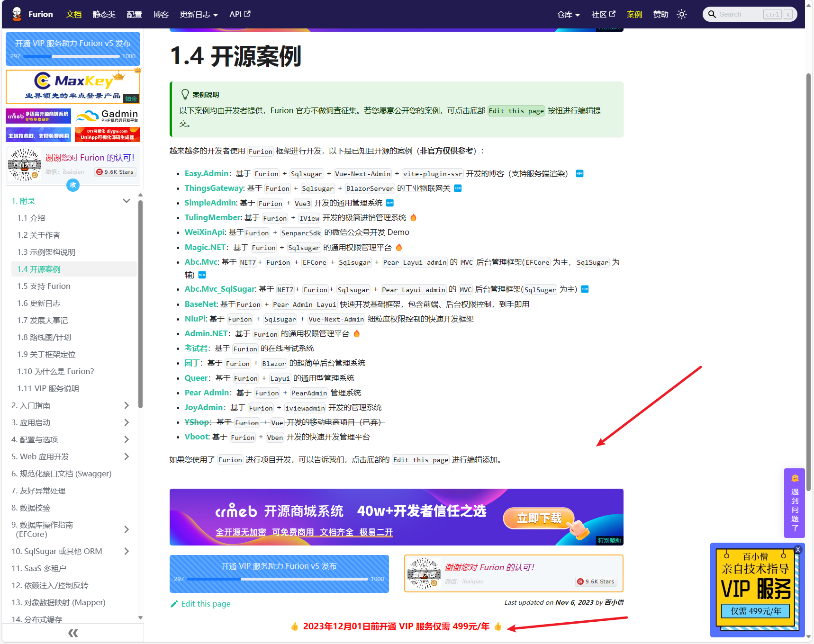This screenshot has height=644, width=814.
Task: Open the 案例 navbar item
Action: [x=634, y=14]
